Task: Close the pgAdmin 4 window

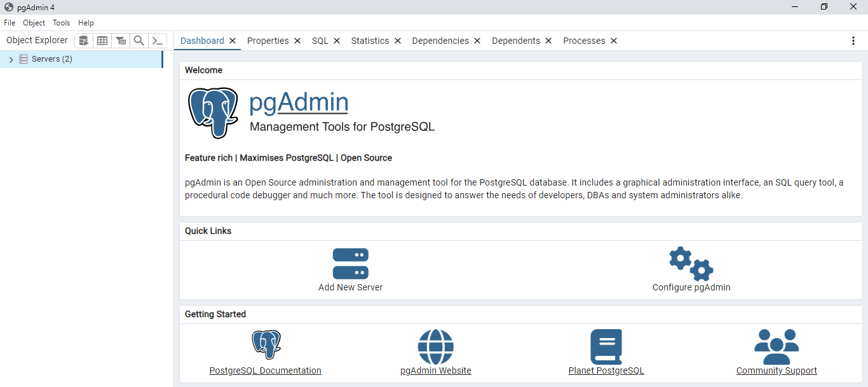Action: pos(853,7)
